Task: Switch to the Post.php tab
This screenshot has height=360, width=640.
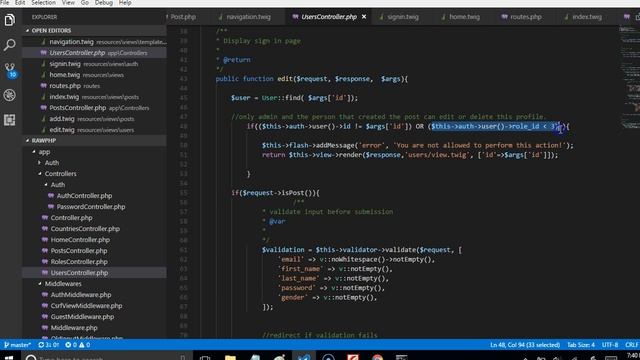Action: 182,17
